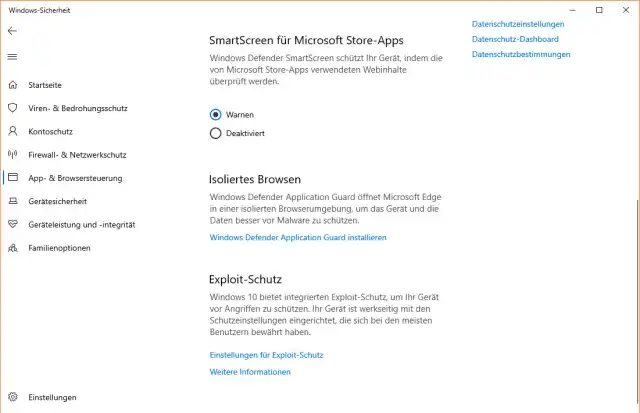Open Windows Defender Application Guard installieren link
This screenshot has width=640, height=413.
pos(297,237)
